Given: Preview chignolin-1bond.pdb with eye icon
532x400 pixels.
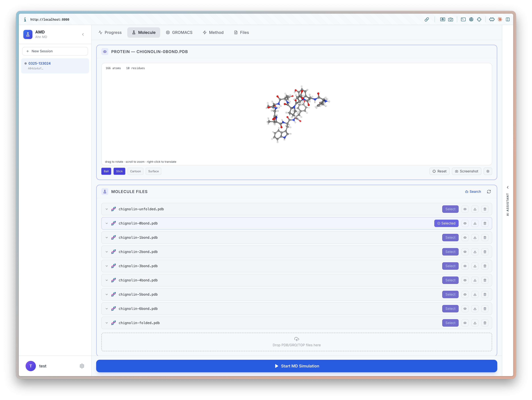Looking at the screenshot, I should 465,237.
